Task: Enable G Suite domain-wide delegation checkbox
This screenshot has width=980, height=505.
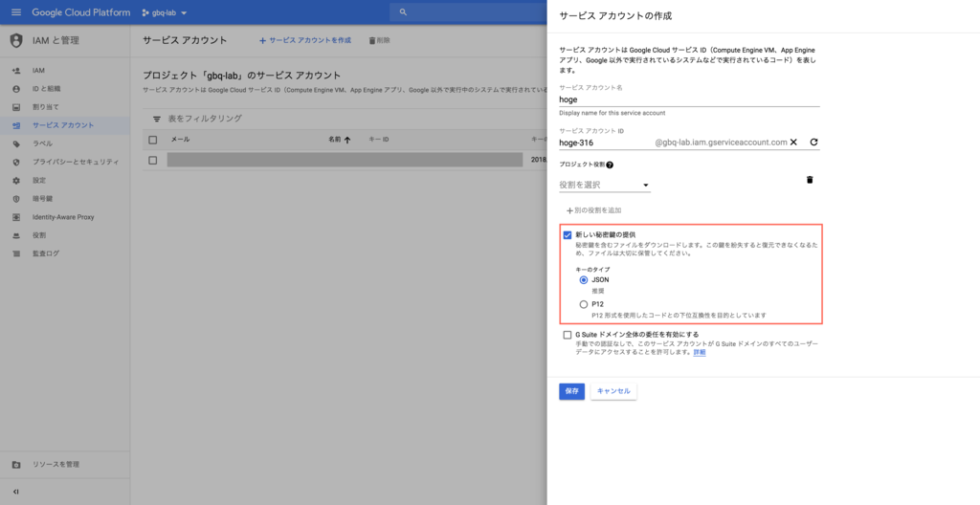Action: 568,335
